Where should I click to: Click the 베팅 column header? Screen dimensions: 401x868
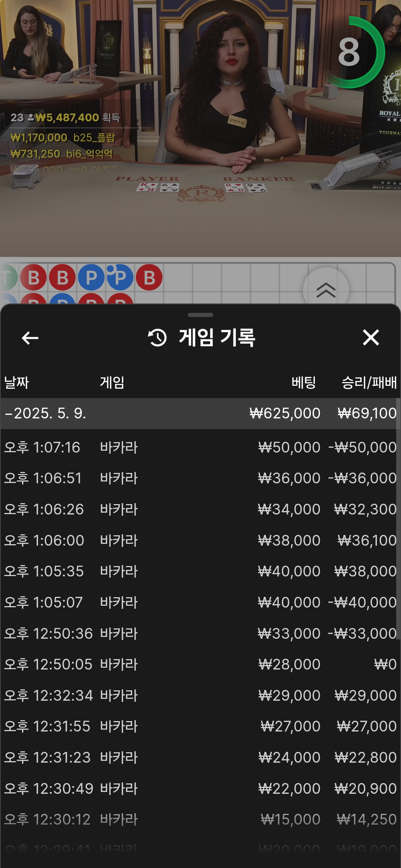[304, 382]
